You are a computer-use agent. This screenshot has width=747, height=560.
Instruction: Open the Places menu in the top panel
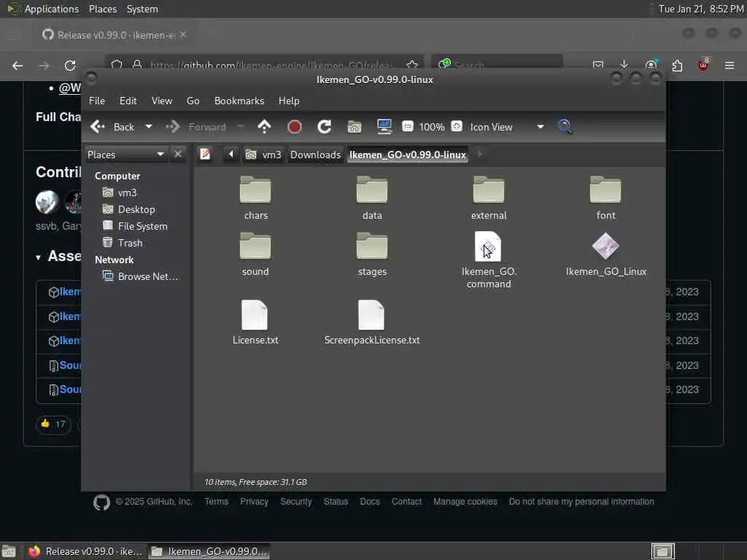(x=102, y=9)
